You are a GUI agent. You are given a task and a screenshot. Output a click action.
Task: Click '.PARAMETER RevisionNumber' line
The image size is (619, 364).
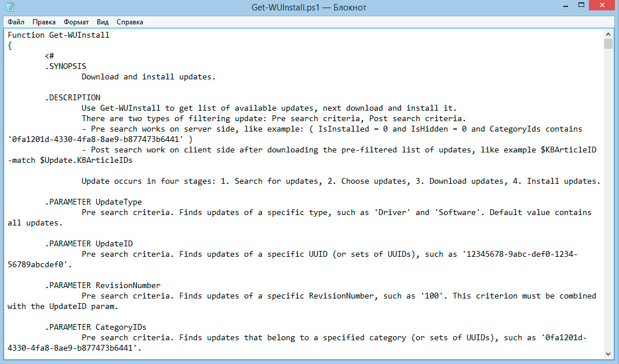pyautogui.click(x=103, y=285)
